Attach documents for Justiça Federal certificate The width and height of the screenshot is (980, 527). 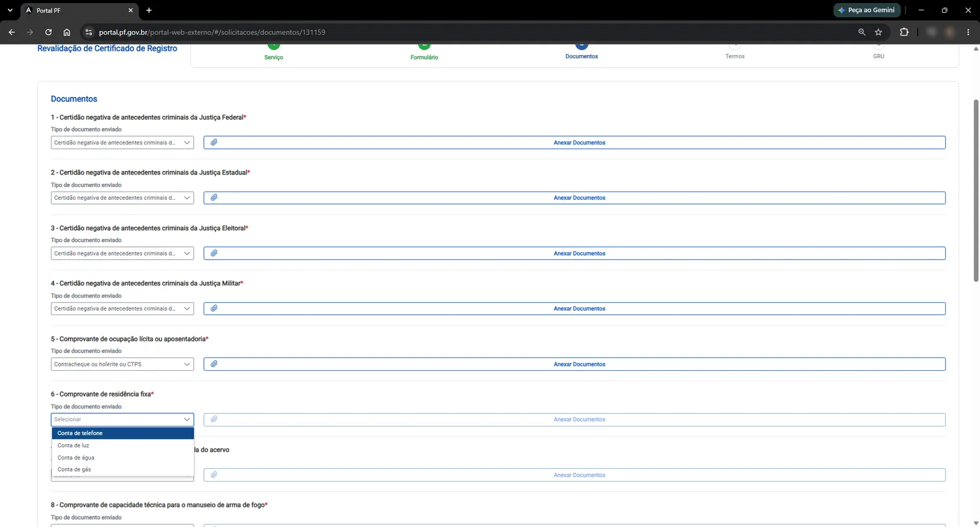tap(575, 143)
